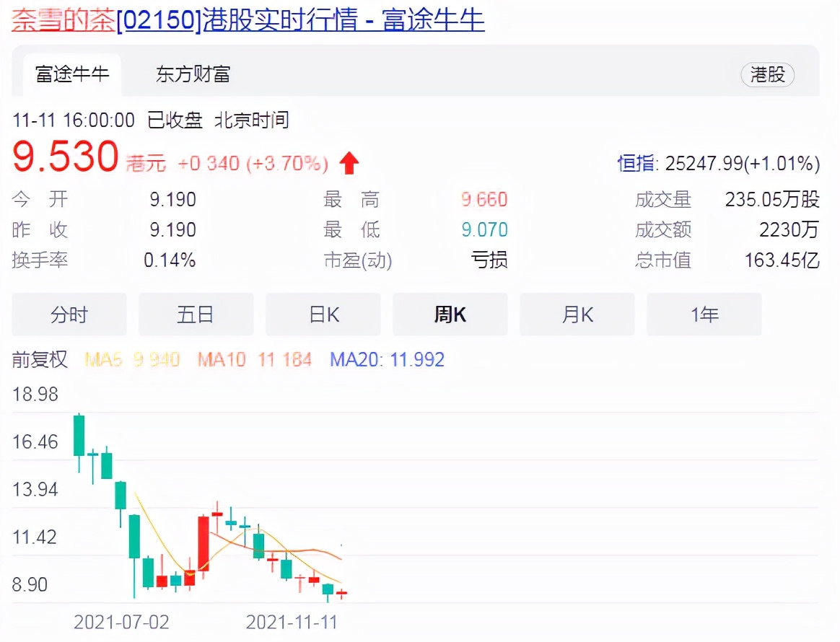Open the 前复权 adjustment mode selector
840x642 pixels.
point(40,360)
